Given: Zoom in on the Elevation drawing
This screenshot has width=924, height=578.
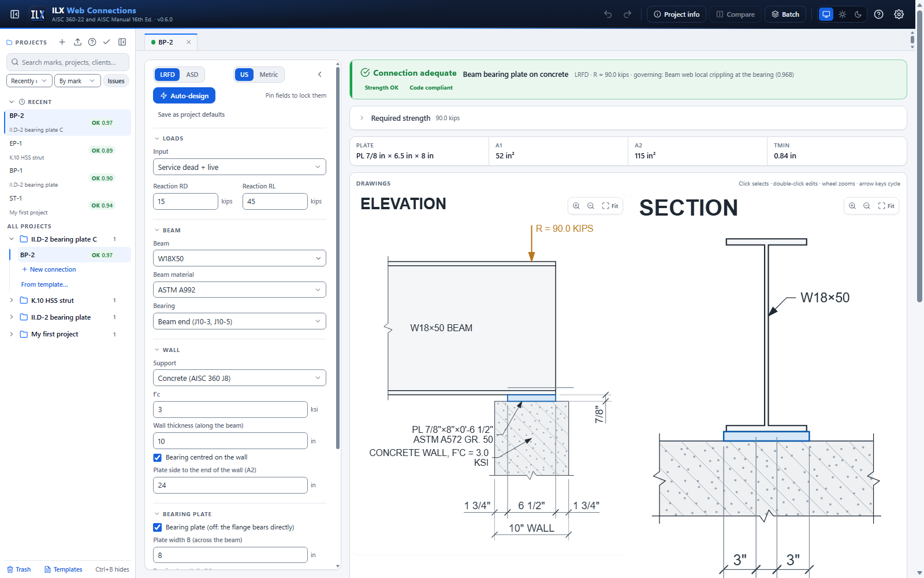Looking at the screenshot, I should [x=576, y=206].
